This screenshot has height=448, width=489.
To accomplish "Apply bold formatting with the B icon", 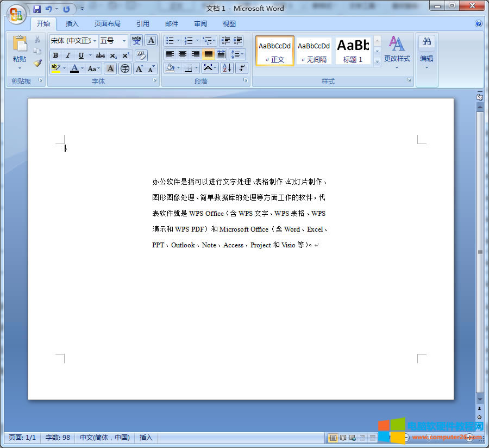I will 56,55.
